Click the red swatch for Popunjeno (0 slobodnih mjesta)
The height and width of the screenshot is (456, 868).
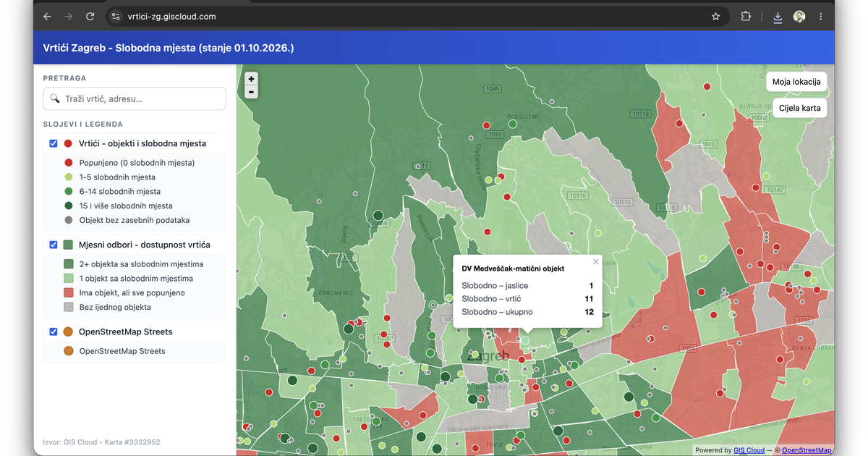pyautogui.click(x=69, y=163)
